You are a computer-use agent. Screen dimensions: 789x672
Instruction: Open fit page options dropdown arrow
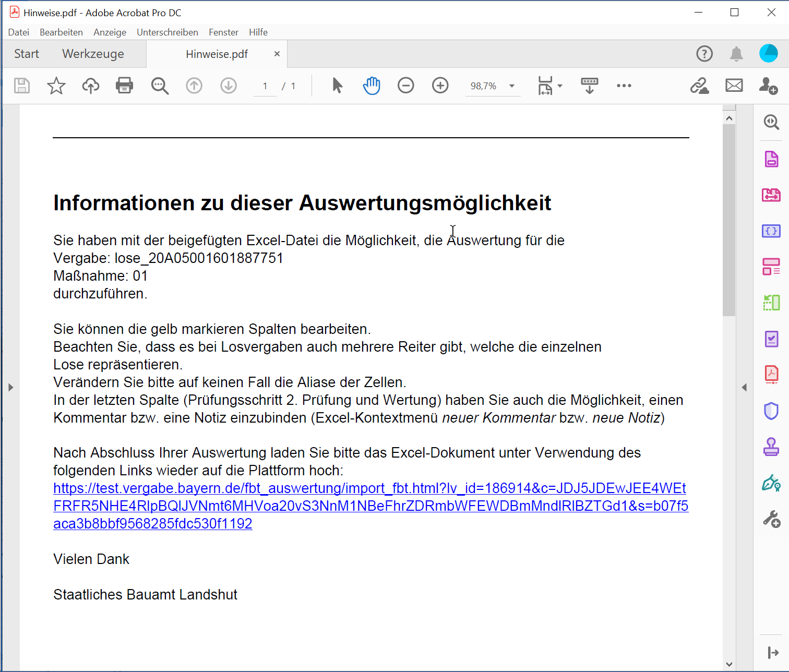coord(560,86)
